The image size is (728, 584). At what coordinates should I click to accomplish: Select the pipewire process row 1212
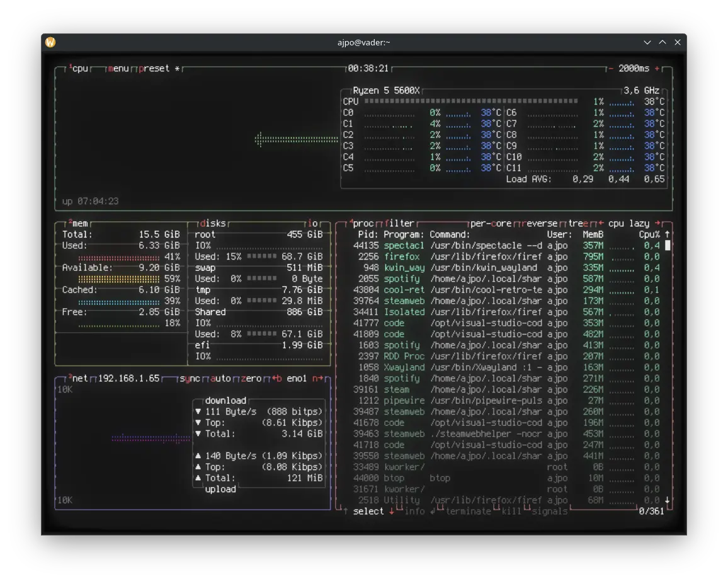pyautogui.click(x=506, y=401)
